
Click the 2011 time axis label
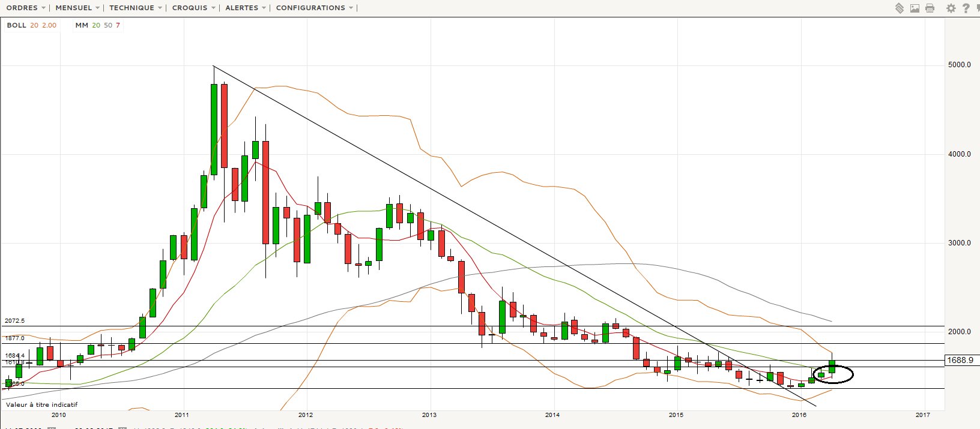(x=182, y=415)
